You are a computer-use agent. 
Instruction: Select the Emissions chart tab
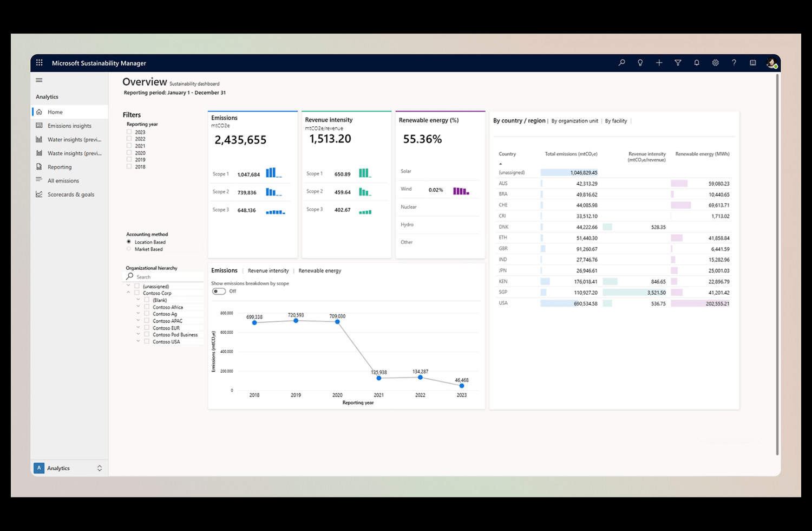(224, 270)
